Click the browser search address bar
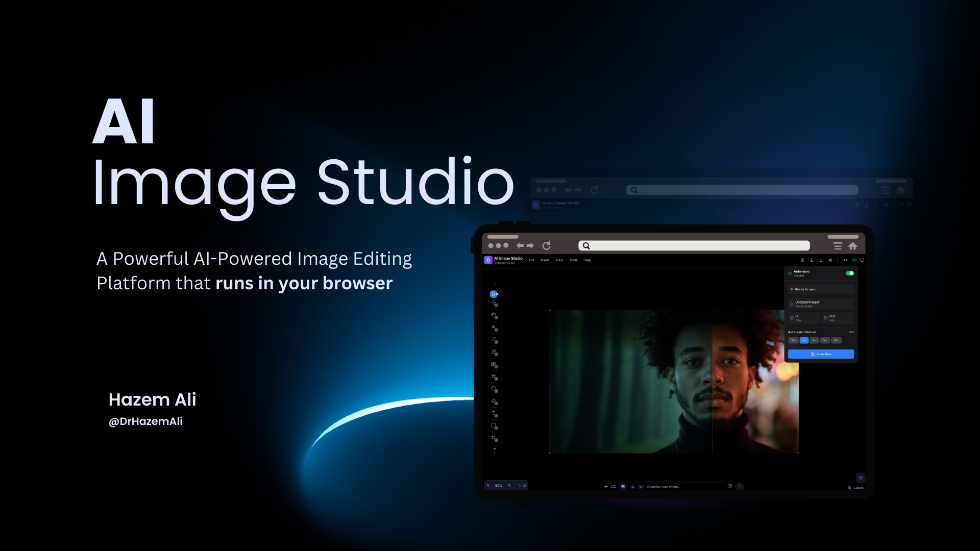The width and height of the screenshot is (980, 551). [694, 246]
